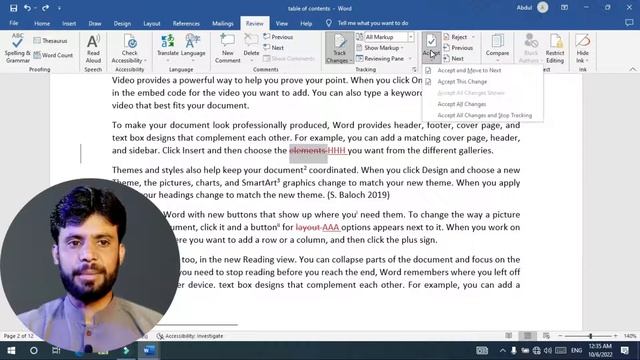
Task: Open the File tab
Action: click(14, 23)
